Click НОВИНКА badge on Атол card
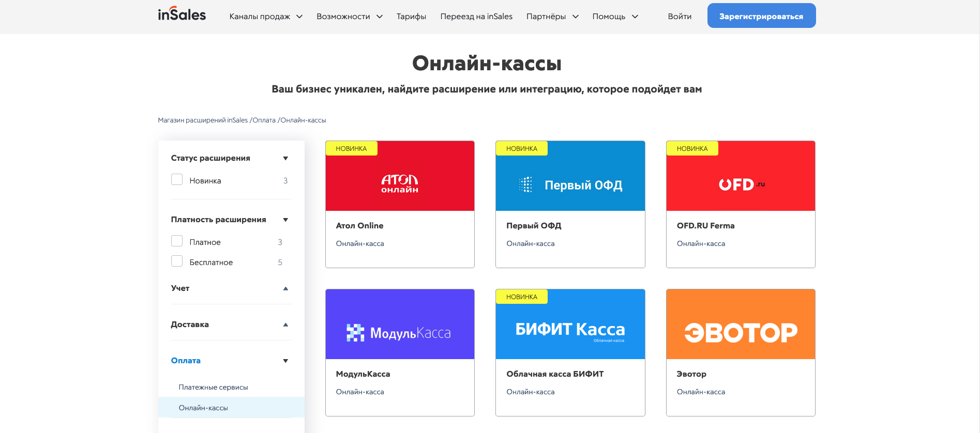The image size is (980, 433). pyautogui.click(x=351, y=148)
